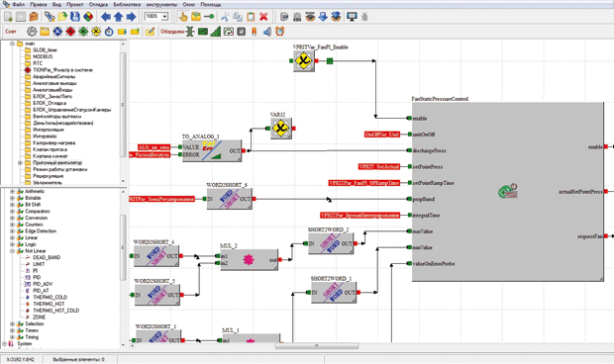Select the VAR32 yellow variable block
The image size is (614, 364).
click(281, 129)
